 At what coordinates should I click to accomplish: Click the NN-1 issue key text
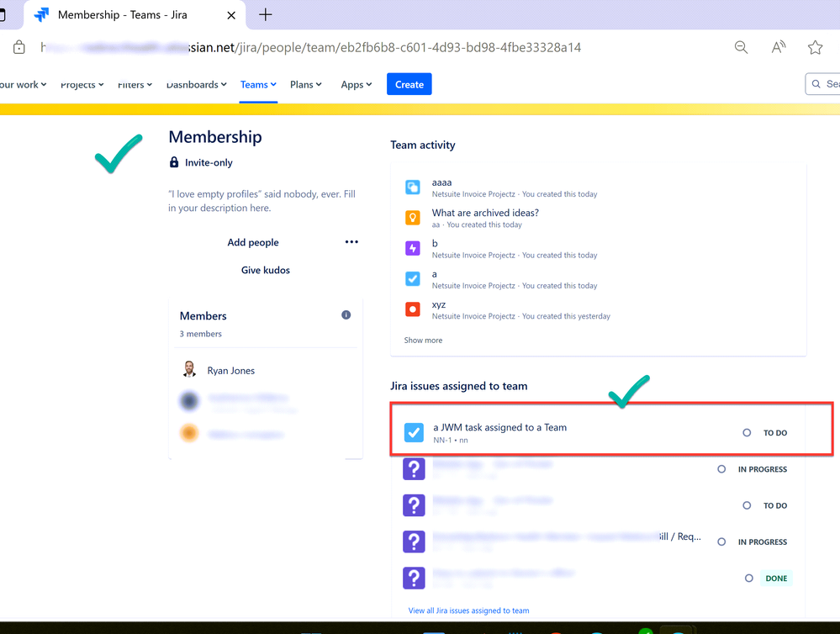coord(442,440)
